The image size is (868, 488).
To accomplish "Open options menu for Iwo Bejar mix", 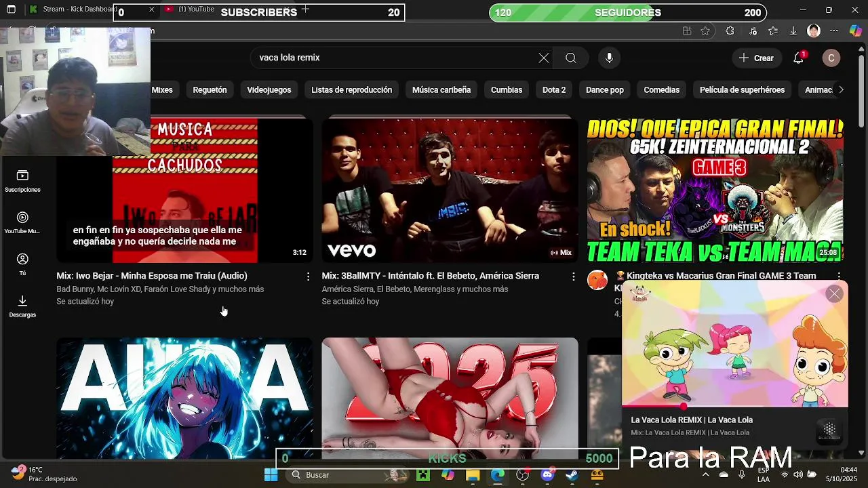I will pyautogui.click(x=308, y=277).
